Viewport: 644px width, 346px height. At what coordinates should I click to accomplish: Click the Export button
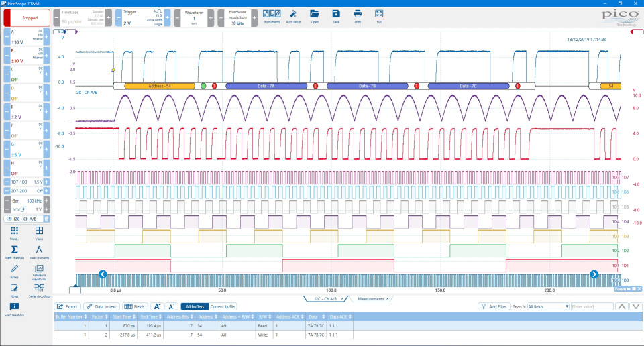(67, 306)
